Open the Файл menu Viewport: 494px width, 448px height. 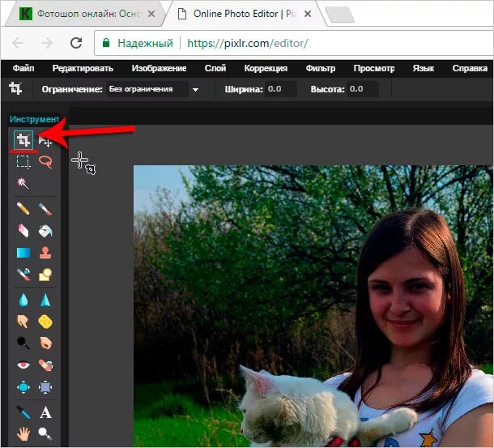tap(23, 68)
